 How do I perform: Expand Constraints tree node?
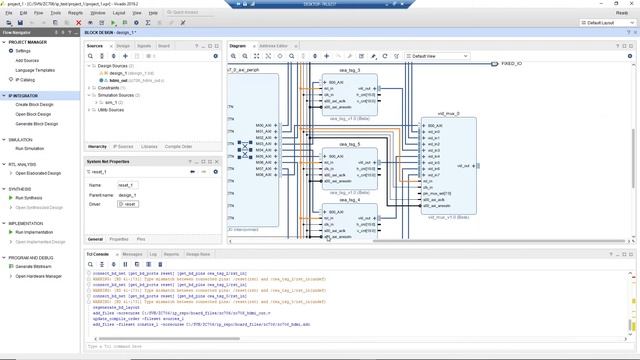point(89,88)
